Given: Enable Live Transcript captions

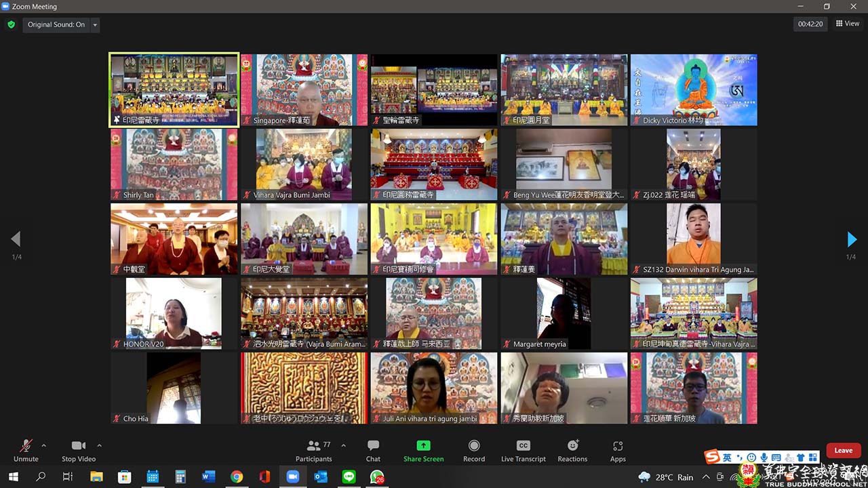Looking at the screenshot, I should click(523, 450).
